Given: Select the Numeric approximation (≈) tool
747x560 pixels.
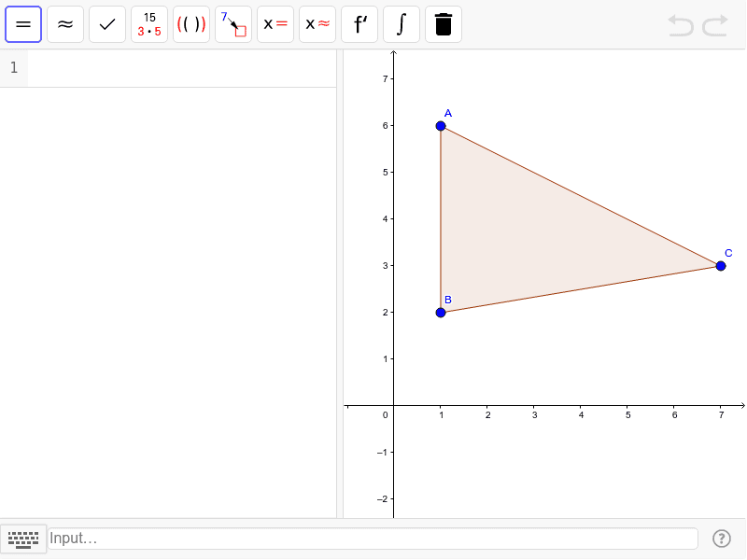Looking at the screenshot, I should coord(65,24).
